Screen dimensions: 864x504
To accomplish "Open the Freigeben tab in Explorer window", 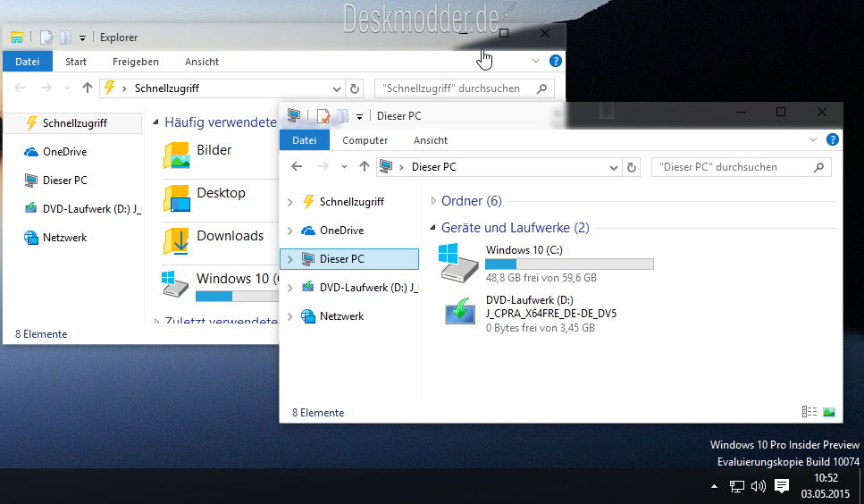I will (x=136, y=62).
